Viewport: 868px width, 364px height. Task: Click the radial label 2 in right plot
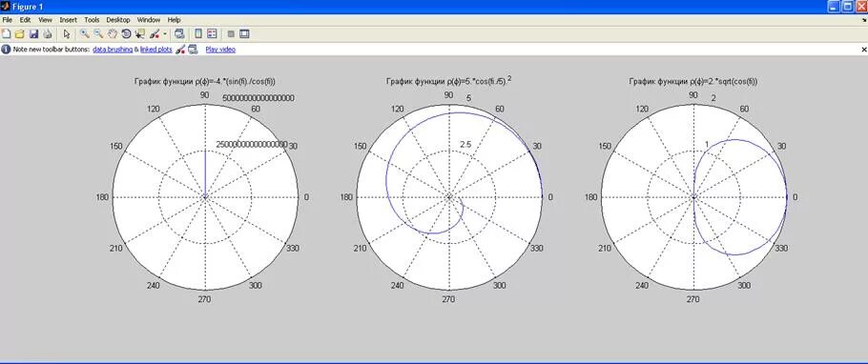coord(713,98)
